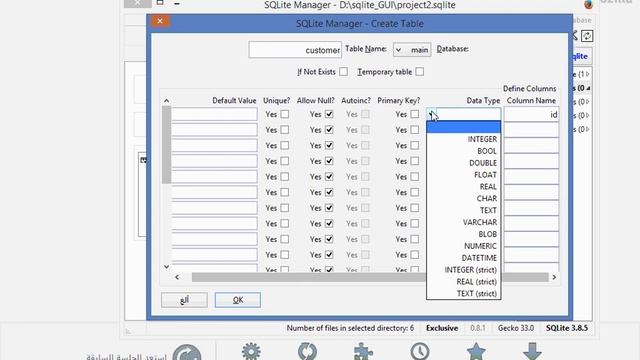
Task: Click the refresh icon in SQLite Manager toolbar
Action: (587, 36)
